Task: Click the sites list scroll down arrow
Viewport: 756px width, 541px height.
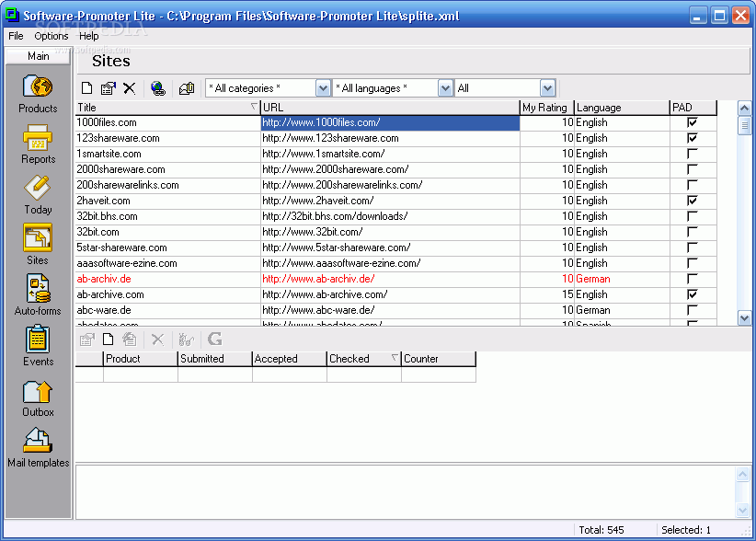Action: click(744, 317)
